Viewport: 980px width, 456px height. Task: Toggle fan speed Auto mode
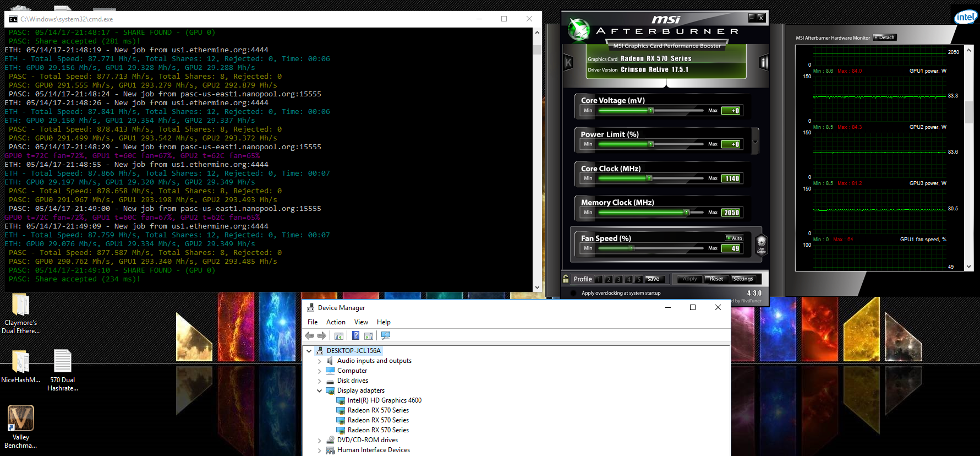(x=735, y=238)
